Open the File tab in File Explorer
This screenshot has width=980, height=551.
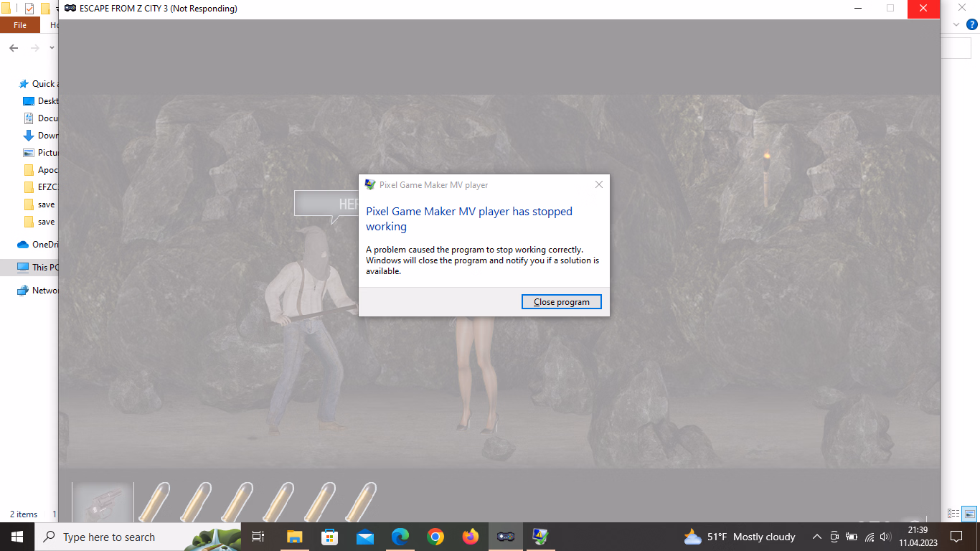pyautogui.click(x=20, y=25)
